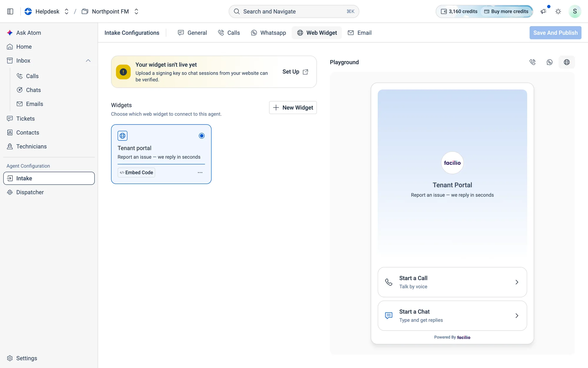The width and height of the screenshot is (588, 368).
Task: Click the Start a Chat chevron arrow
Action: (517, 316)
